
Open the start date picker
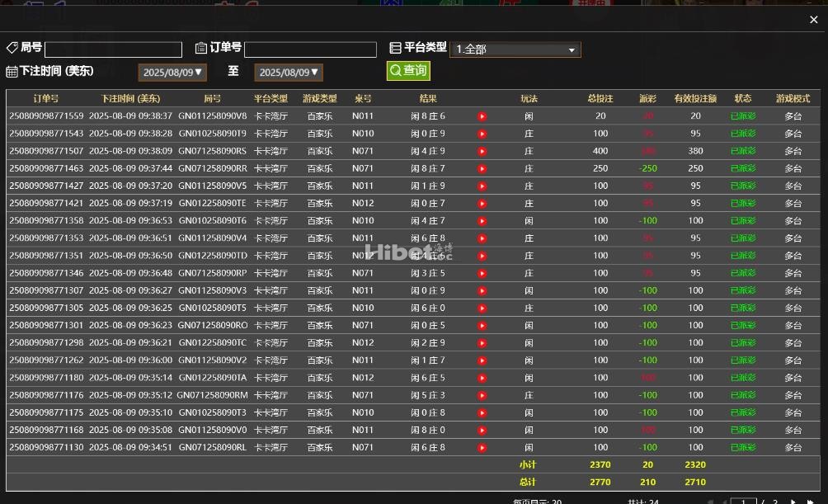click(x=172, y=73)
